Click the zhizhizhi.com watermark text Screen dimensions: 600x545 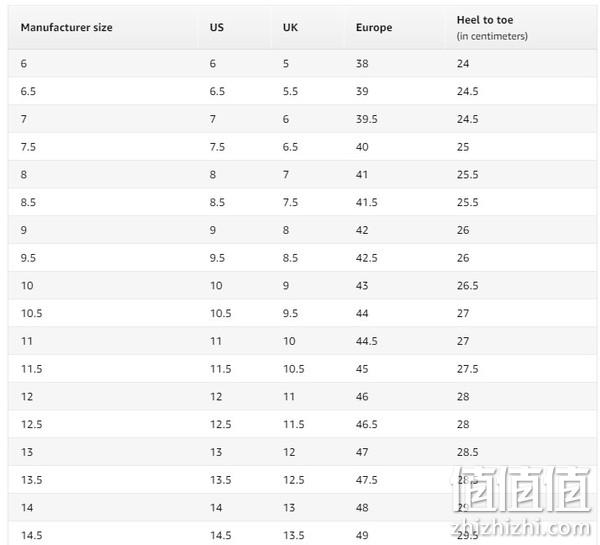(521, 528)
